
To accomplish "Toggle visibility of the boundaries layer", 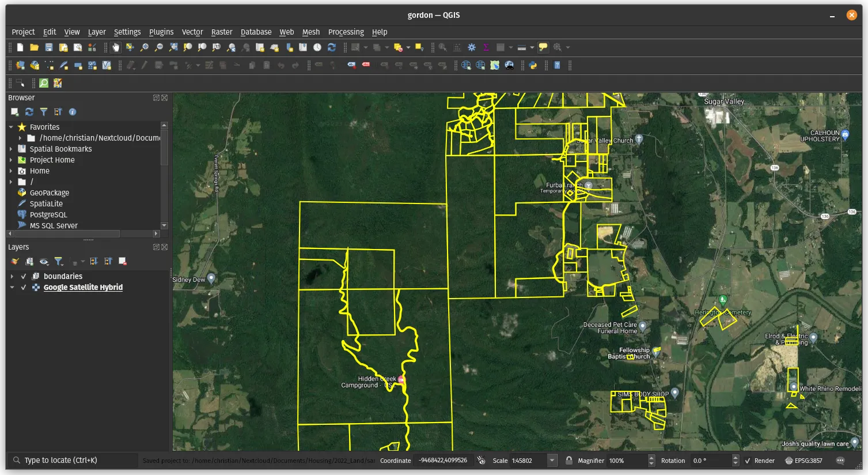I will point(24,276).
